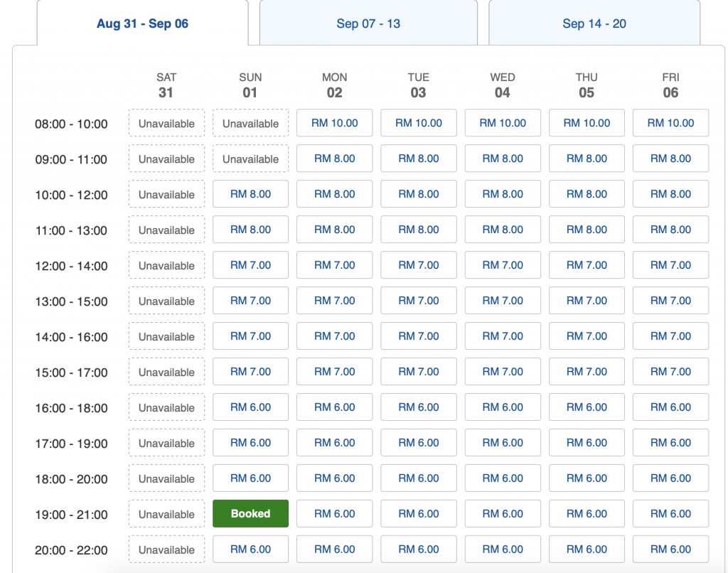The height and width of the screenshot is (573, 728).
Task: Select Wednesday 04 slot 11:00 - 13:00
Action: (x=503, y=230)
